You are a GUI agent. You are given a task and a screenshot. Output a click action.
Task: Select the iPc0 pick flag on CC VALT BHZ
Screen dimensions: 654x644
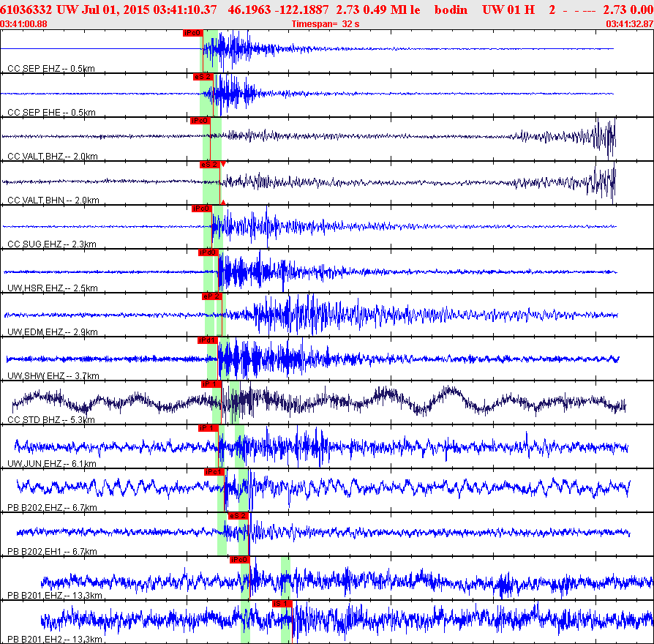pos(200,121)
